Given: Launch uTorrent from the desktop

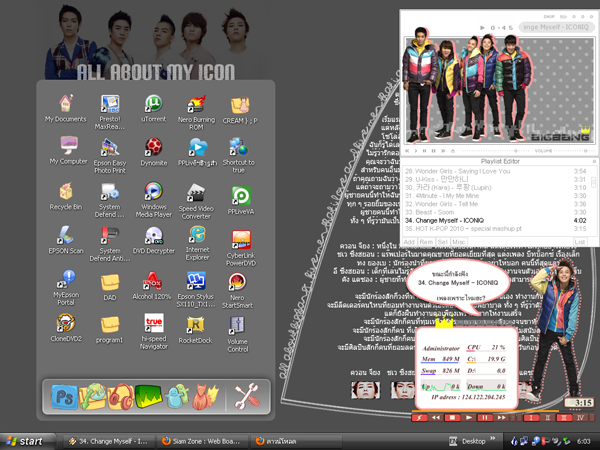Looking at the screenshot, I should click(x=153, y=108).
